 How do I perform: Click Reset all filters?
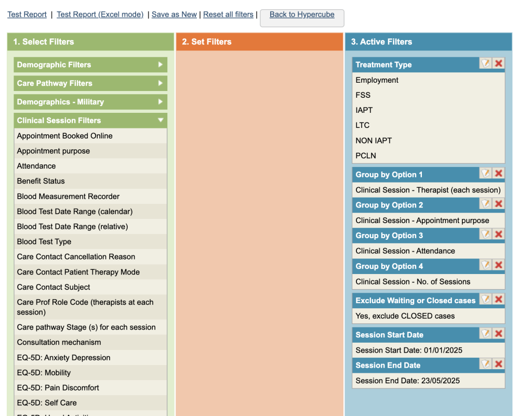(228, 15)
